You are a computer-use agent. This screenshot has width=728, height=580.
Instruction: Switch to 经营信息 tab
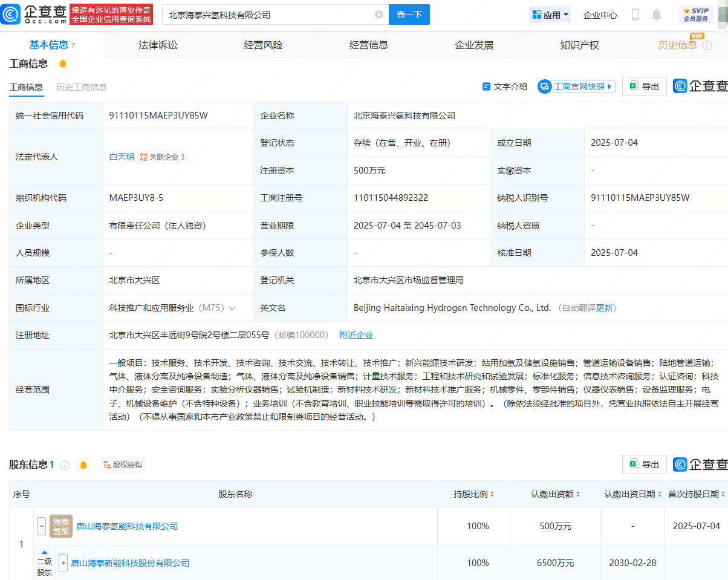[x=369, y=45]
